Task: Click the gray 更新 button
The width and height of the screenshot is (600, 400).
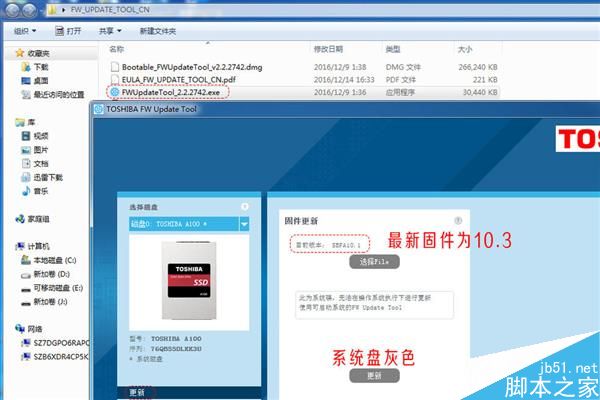Action: (374, 376)
